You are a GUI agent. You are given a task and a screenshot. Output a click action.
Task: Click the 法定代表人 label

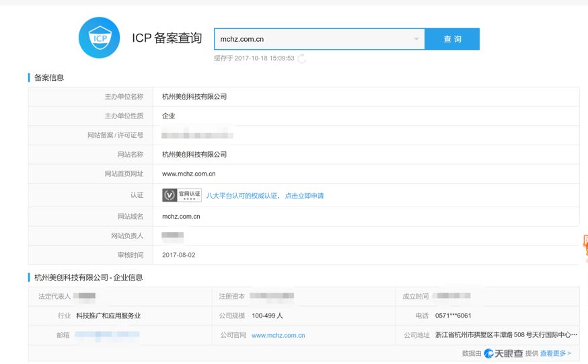54,297
